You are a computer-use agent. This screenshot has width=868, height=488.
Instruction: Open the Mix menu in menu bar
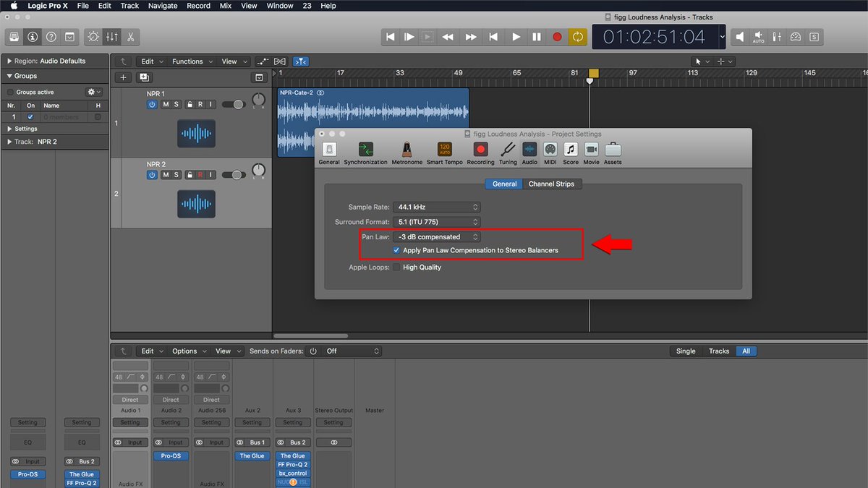click(226, 6)
